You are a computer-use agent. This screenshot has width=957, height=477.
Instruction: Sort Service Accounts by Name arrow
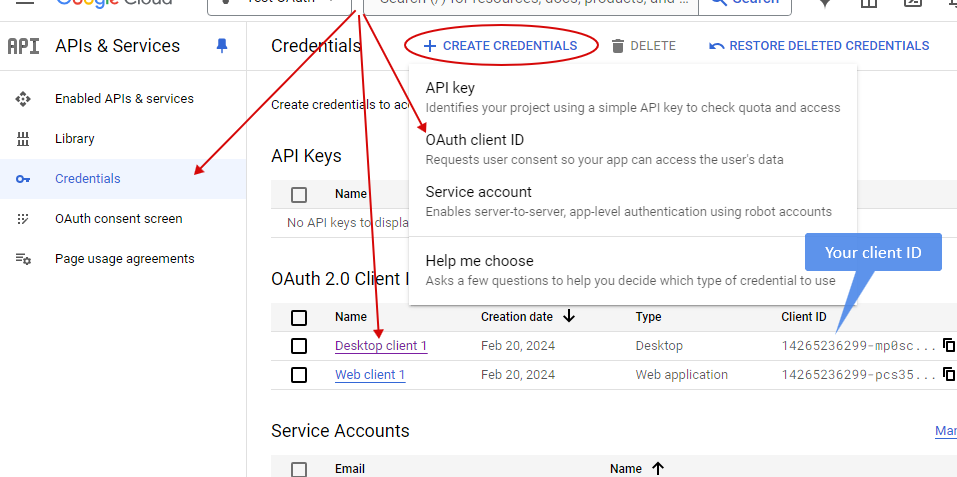click(657, 468)
